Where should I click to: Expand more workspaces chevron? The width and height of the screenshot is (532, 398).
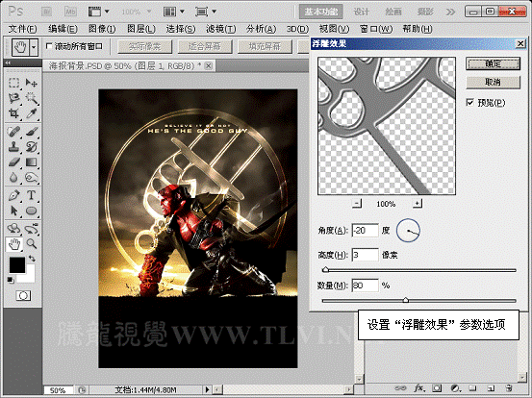click(x=450, y=12)
